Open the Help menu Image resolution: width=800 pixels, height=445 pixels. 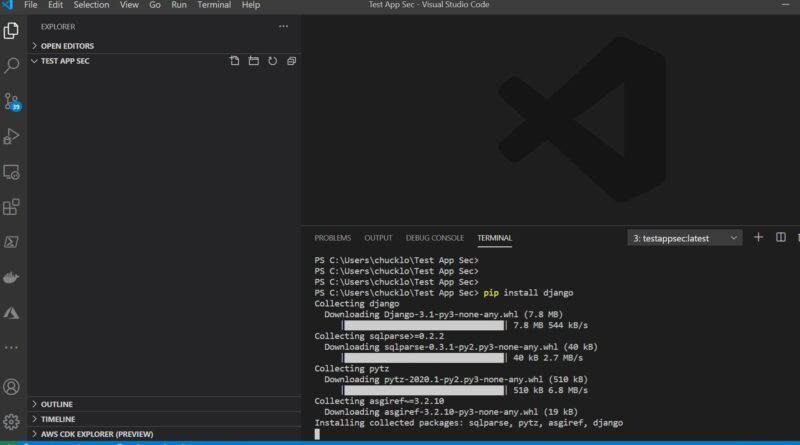click(251, 5)
